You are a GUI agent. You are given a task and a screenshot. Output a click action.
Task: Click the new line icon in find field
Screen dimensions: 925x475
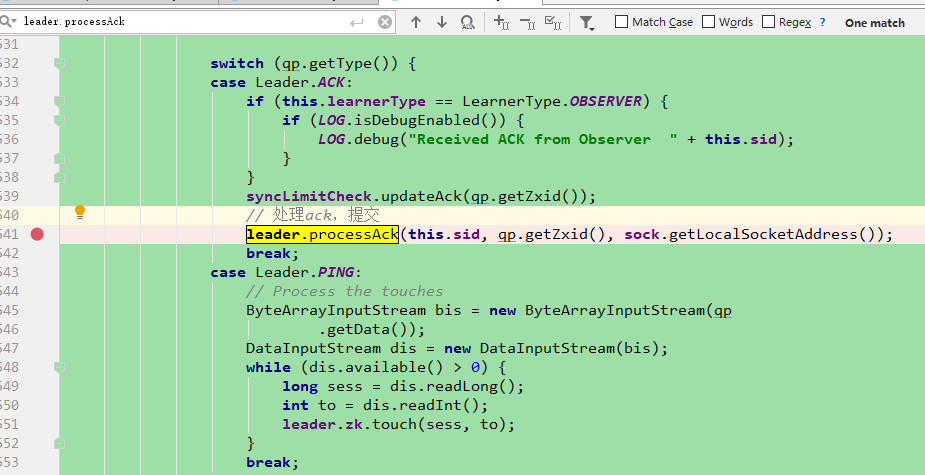(x=356, y=22)
